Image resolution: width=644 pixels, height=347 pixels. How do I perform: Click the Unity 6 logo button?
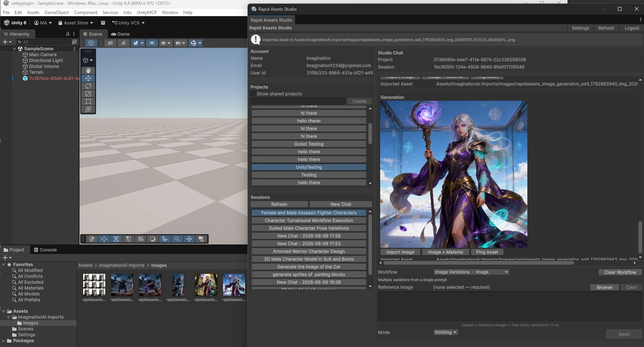[x=15, y=23]
